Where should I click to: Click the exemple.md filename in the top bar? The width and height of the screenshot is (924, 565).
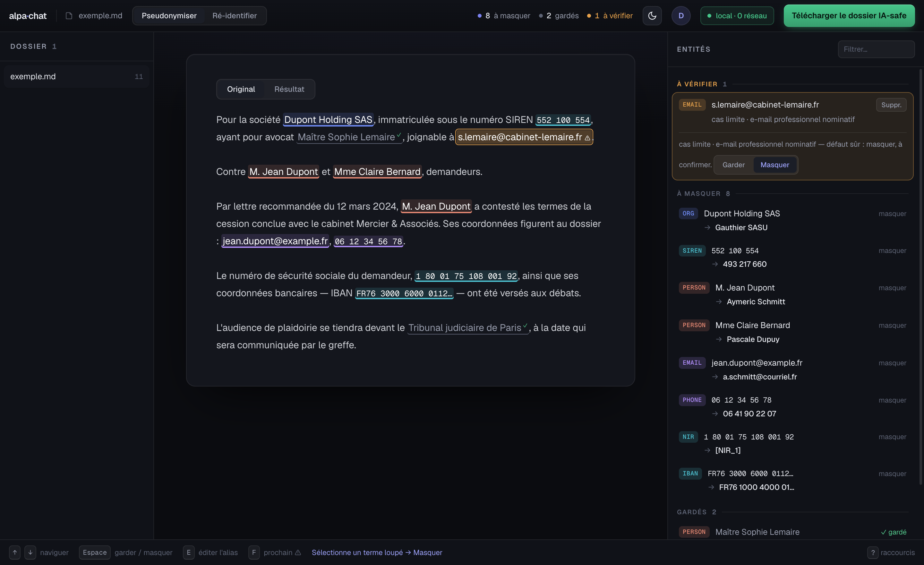[100, 16]
